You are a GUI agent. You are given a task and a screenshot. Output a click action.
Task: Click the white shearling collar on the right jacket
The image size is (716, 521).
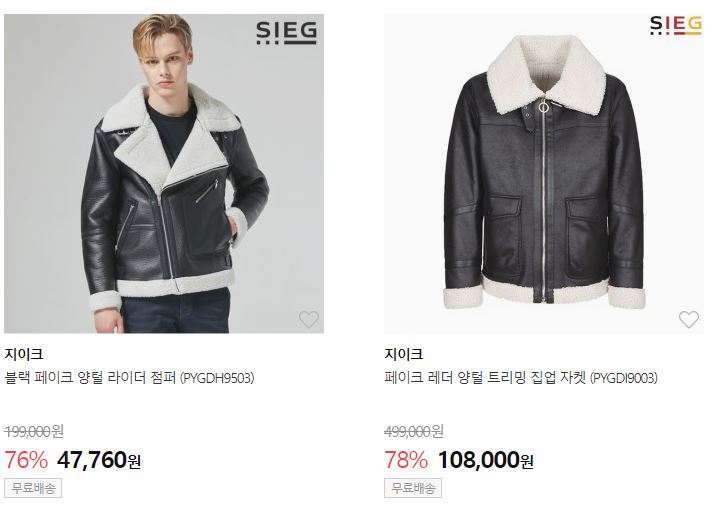[x=546, y=73]
